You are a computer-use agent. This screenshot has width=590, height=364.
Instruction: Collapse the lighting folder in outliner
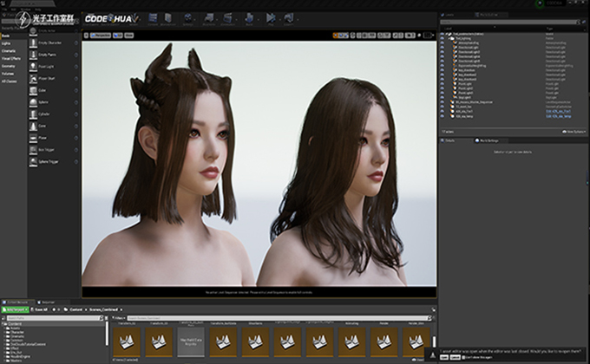pyautogui.click(x=449, y=38)
